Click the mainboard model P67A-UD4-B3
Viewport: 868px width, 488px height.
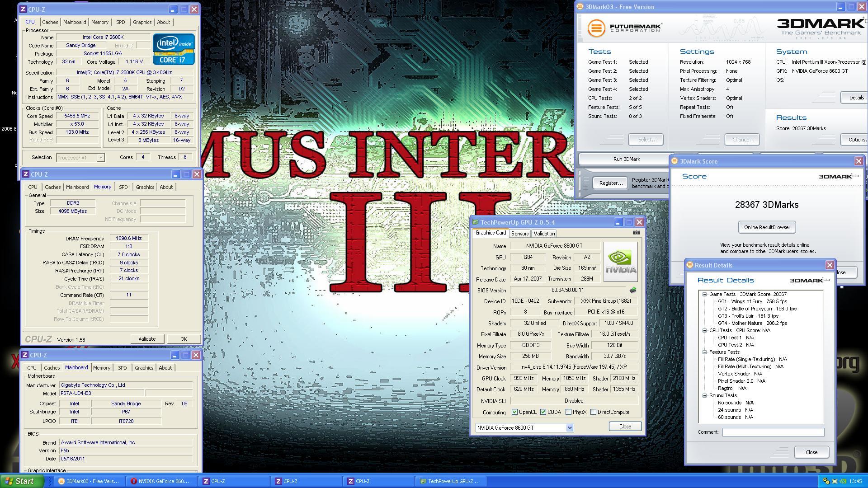[102, 393]
